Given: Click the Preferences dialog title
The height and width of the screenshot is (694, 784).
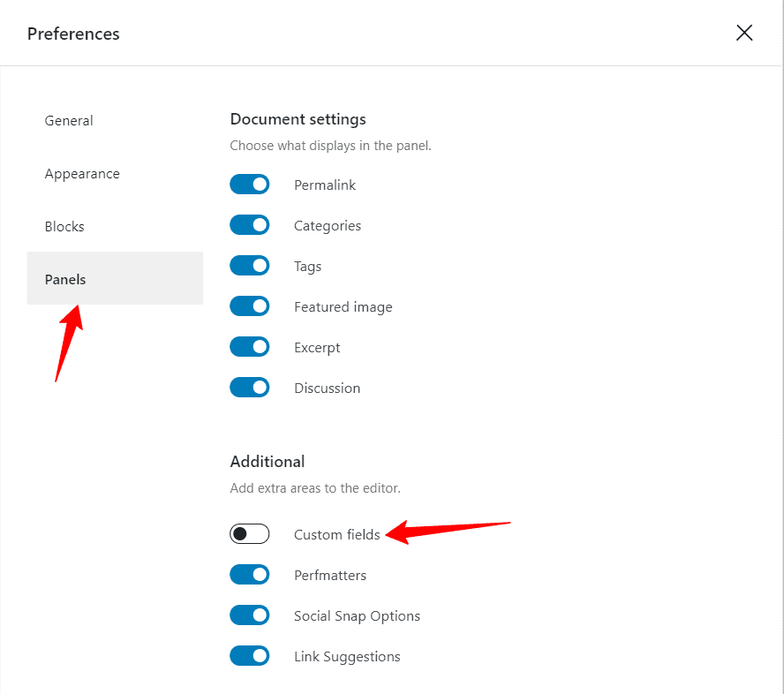Looking at the screenshot, I should (73, 34).
